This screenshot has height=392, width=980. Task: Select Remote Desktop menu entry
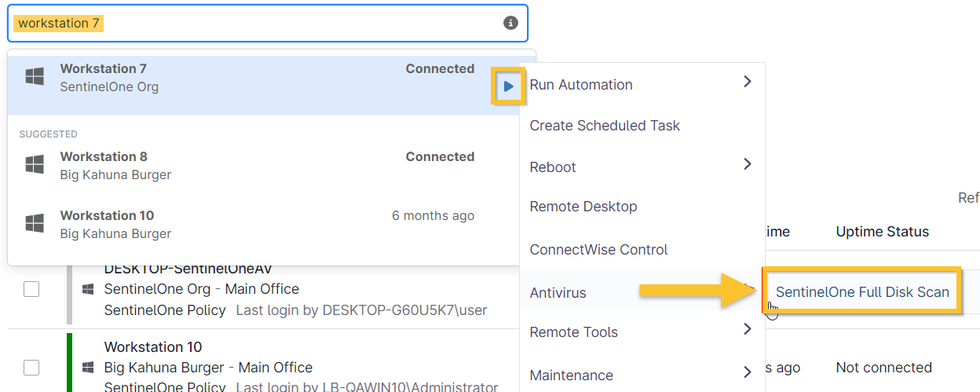(x=583, y=207)
